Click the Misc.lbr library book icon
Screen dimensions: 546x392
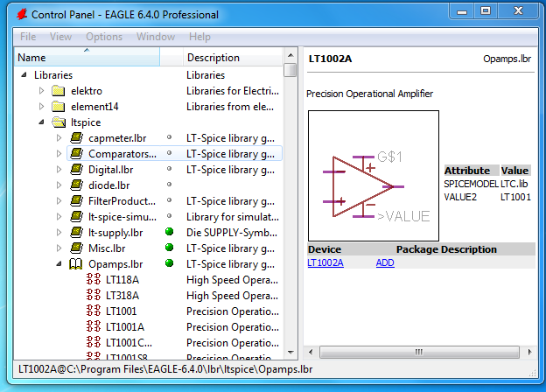76,248
